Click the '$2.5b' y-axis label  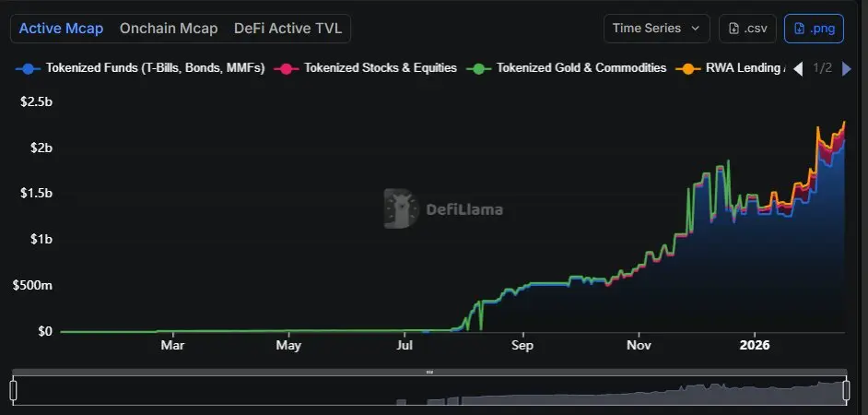pos(36,102)
